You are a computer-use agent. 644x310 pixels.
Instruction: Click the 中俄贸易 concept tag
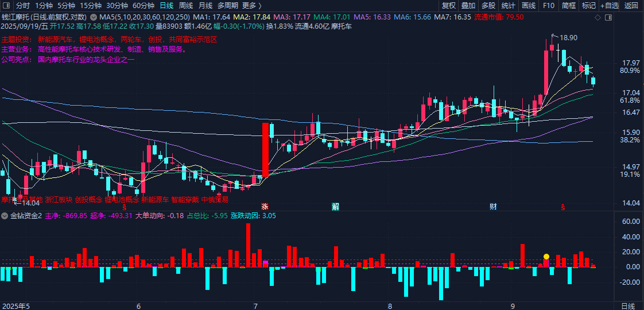click(x=215, y=200)
